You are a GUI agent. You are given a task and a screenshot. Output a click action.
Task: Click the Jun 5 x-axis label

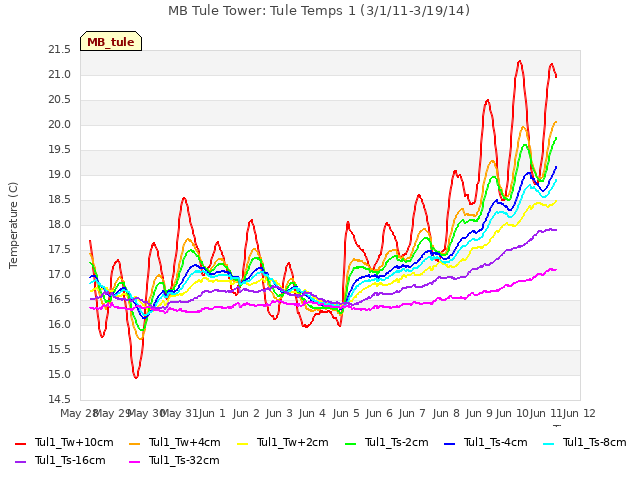tap(346, 413)
